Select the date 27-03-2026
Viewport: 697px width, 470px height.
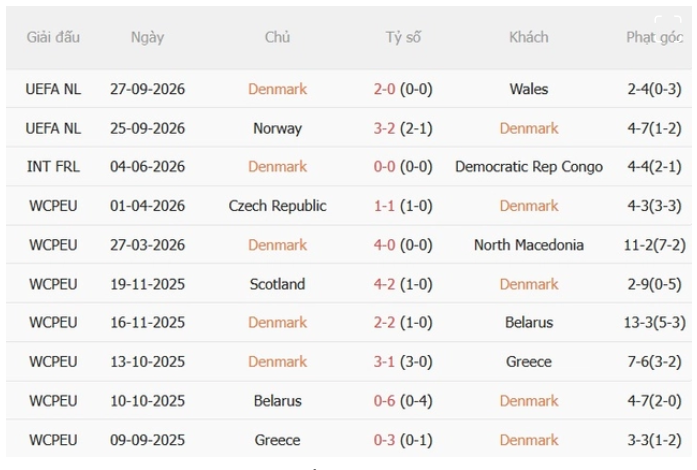147,245
